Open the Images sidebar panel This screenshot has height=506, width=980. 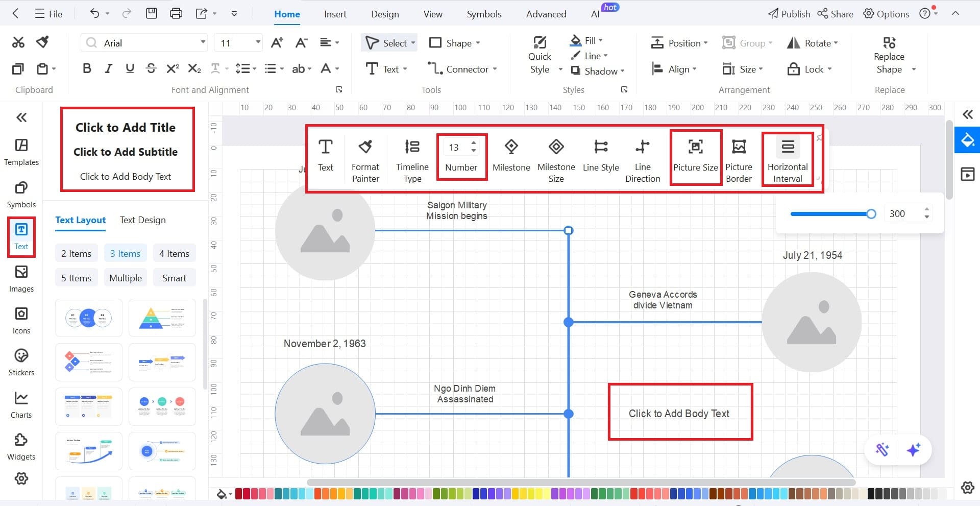[21, 279]
